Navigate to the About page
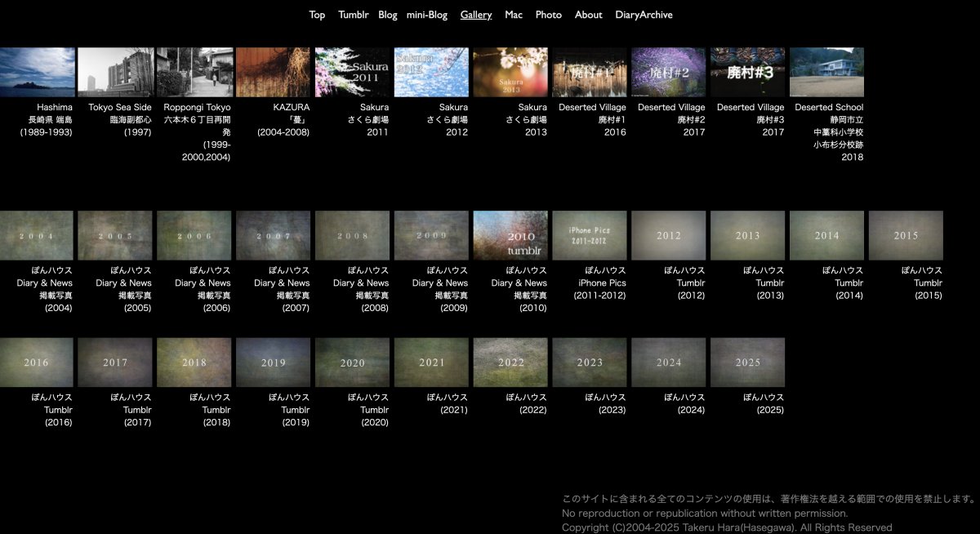The image size is (980, 534). [588, 15]
